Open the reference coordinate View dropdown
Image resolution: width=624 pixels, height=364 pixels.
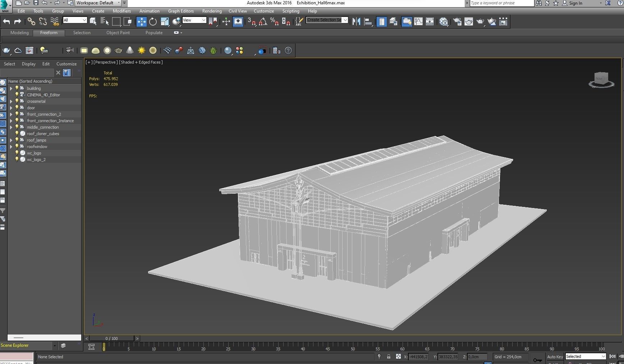point(194,20)
